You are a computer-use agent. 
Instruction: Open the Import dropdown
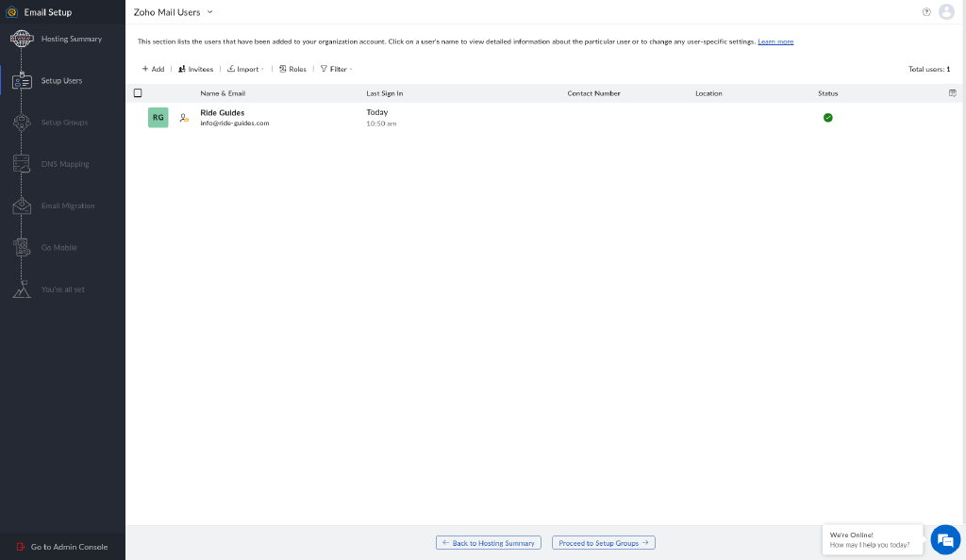(x=246, y=69)
